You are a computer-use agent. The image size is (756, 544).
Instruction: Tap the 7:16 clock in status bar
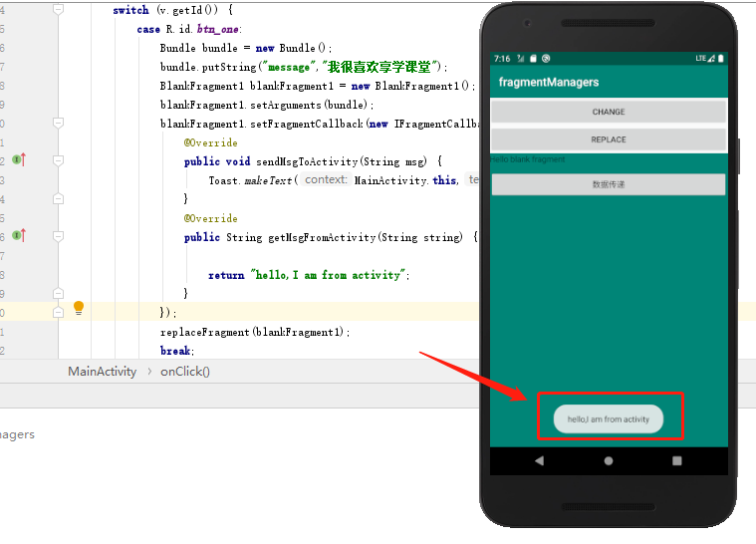tap(502, 59)
